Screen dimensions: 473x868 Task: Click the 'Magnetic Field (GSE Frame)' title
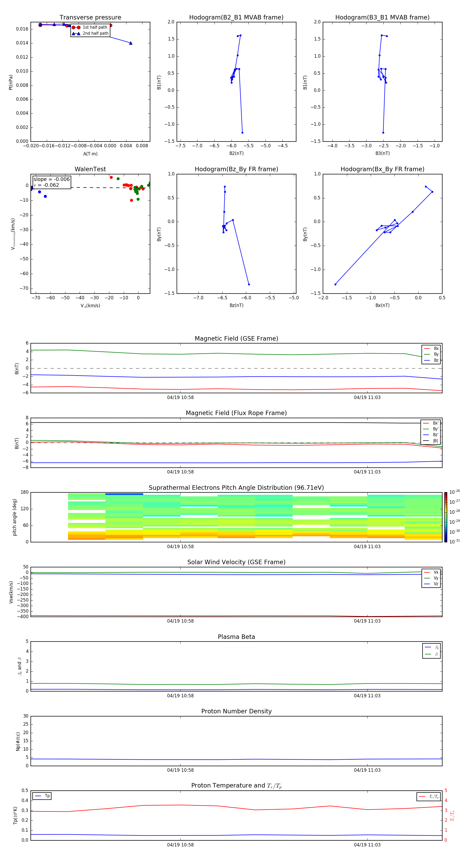[236, 339]
